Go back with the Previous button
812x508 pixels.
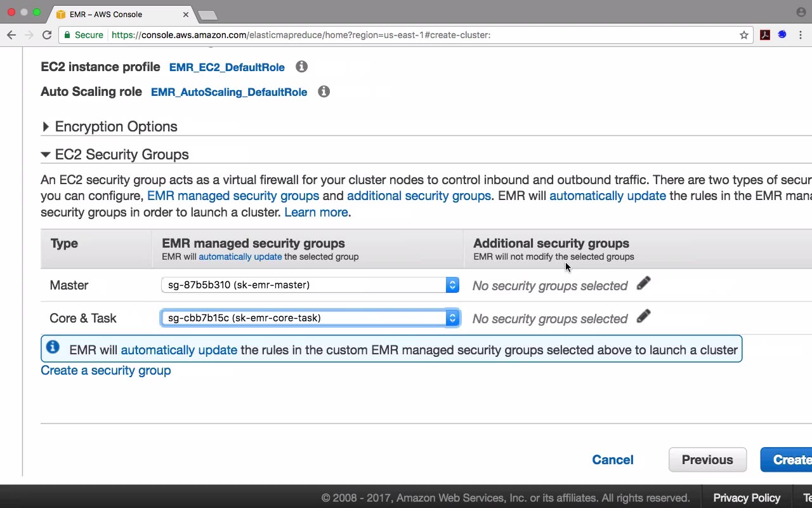(x=707, y=460)
